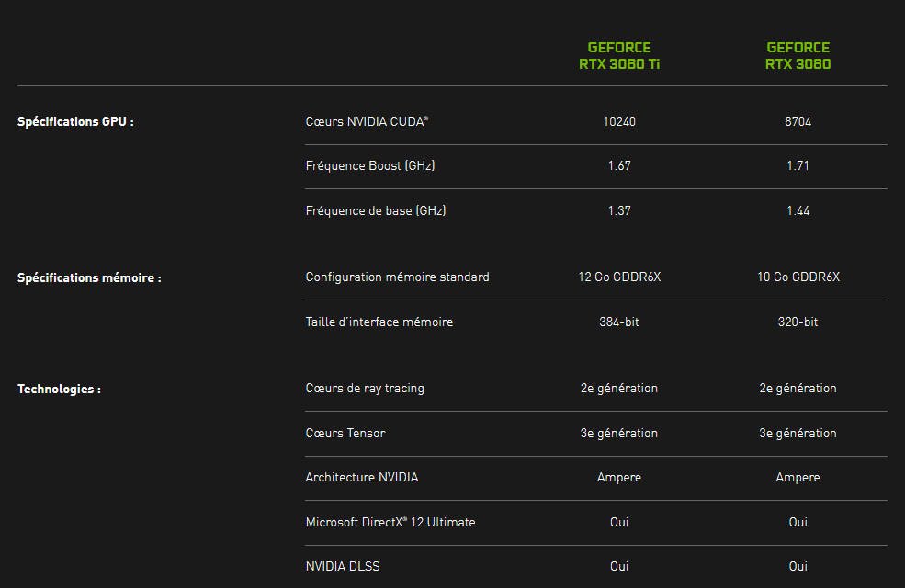Screen dimensions: 905x588
Task: Select the 320-bit memory interface value
Action: tap(798, 322)
